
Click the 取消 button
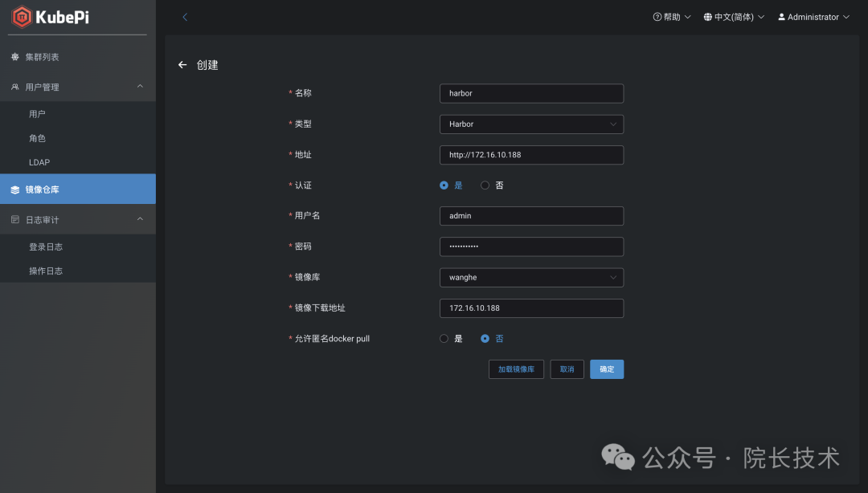pyautogui.click(x=567, y=369)
